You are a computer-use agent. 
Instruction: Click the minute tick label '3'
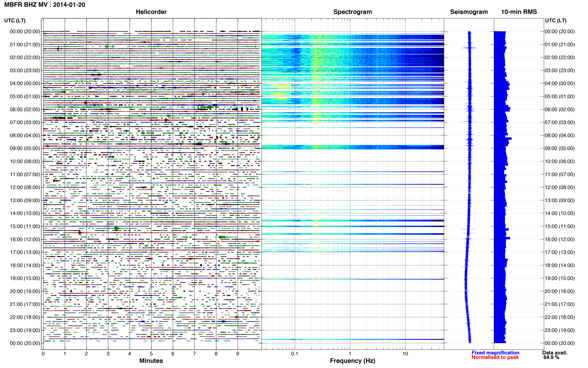[108, 354]
